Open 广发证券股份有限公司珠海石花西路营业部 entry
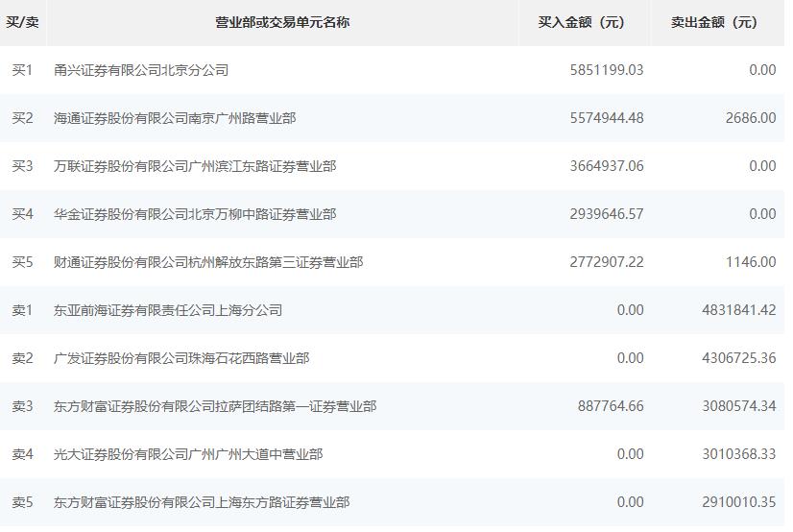The width and height of the screenshot is (793, 532). [x=181, y=358]
